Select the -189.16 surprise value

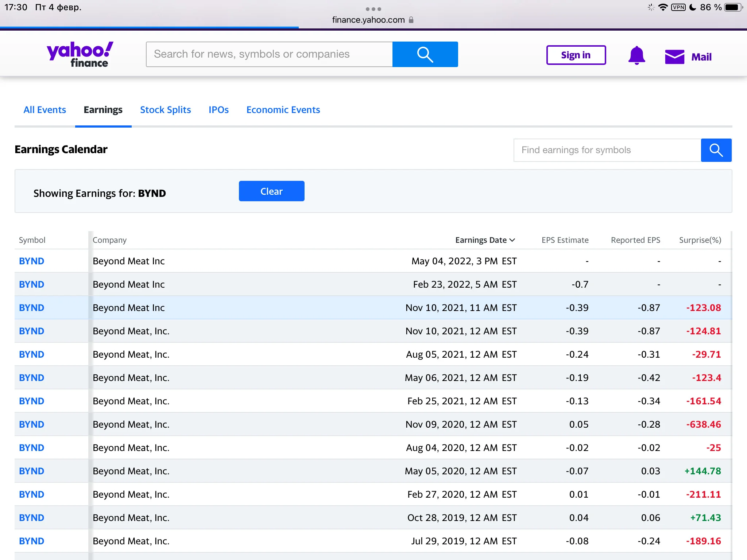pyautogui.click(x=704, y=541)
